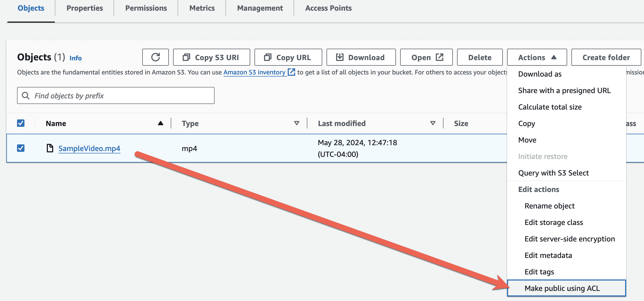Viewport: 644px width, 301px height.
Task: Click the Download button with arrow icon
Action: [x=361, y=57]
